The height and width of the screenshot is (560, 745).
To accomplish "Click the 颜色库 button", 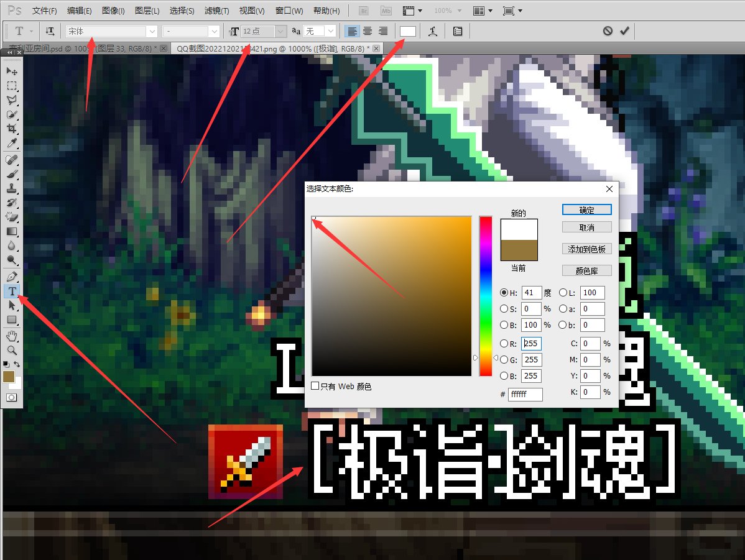I will click(x=587, y=271).
